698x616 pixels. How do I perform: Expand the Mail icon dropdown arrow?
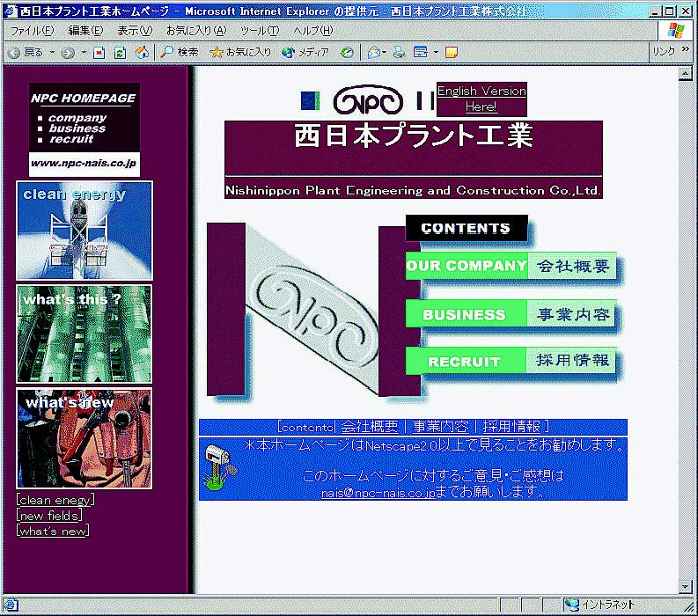pos(384,53)
